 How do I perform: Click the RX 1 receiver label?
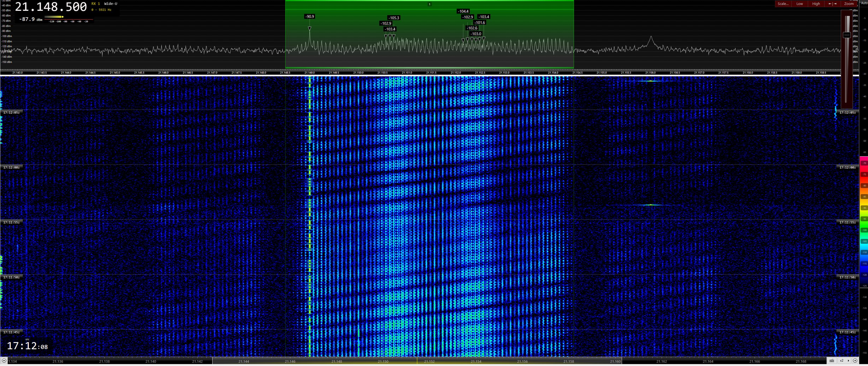click(96, 4)
